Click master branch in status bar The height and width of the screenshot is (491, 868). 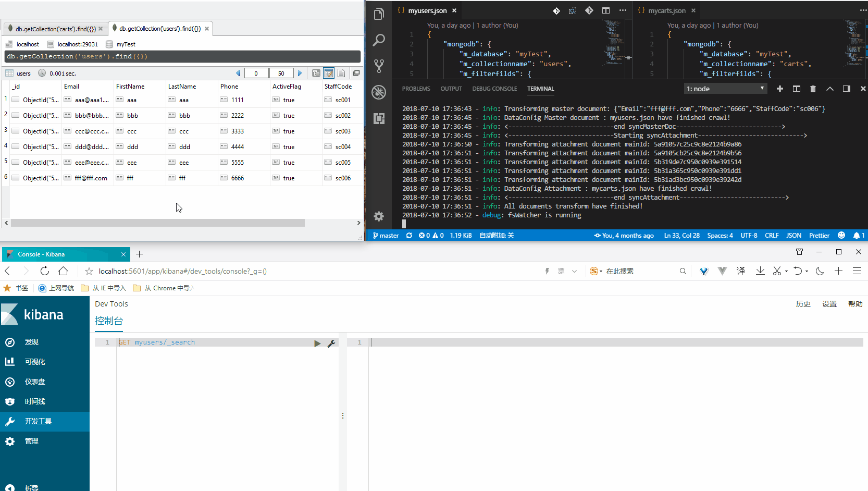(386, 236)
